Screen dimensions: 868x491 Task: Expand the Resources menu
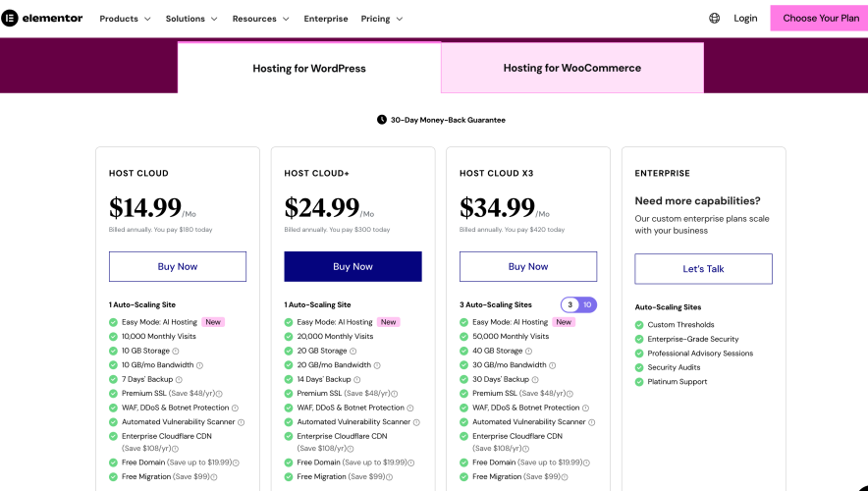point(261,19)
